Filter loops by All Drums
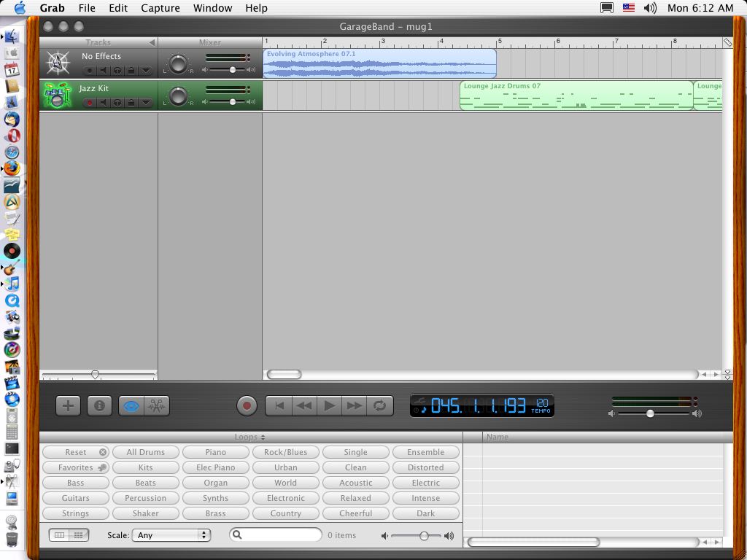 click(x=146, y=452)
